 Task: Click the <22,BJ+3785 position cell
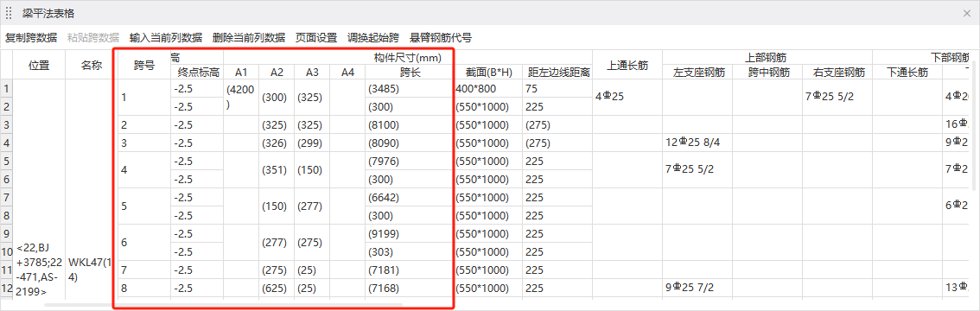39,270
